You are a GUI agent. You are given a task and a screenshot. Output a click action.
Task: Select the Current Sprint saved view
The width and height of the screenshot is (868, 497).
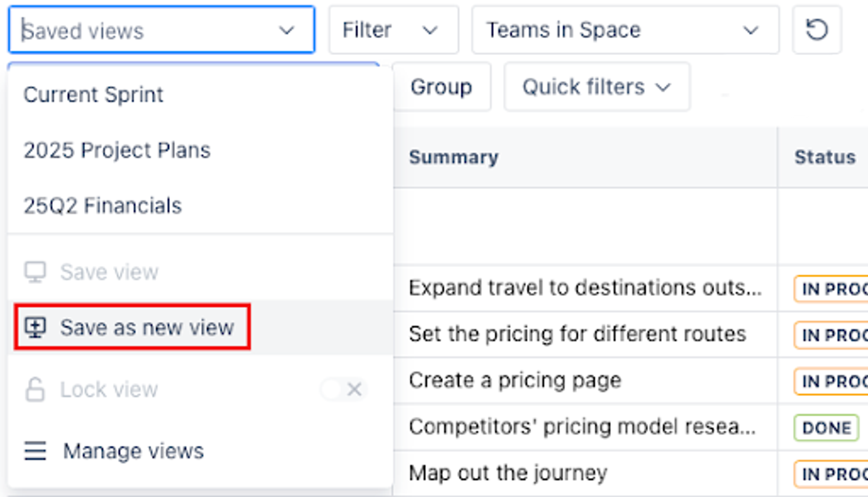coord(93,95)
